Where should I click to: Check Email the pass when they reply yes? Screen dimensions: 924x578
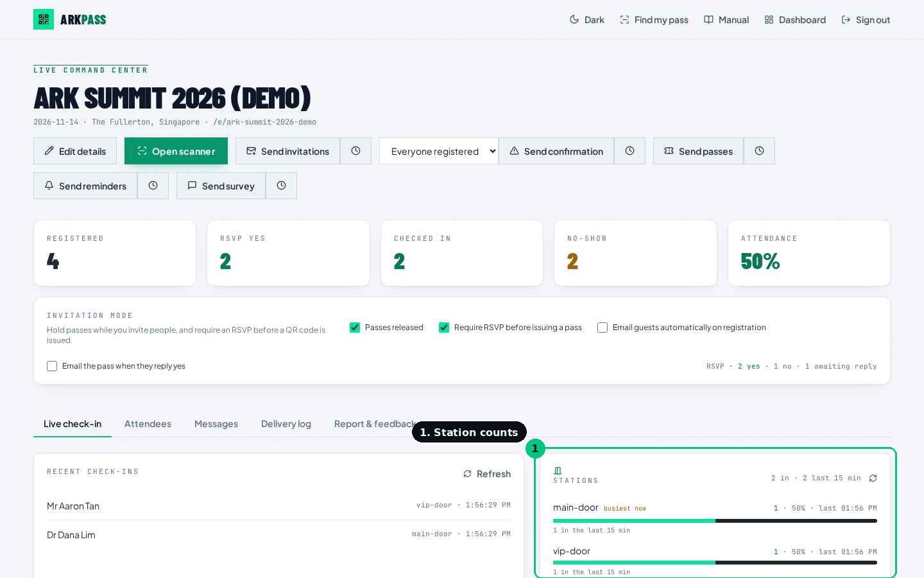pyautogui.click(x=52, y=366)
